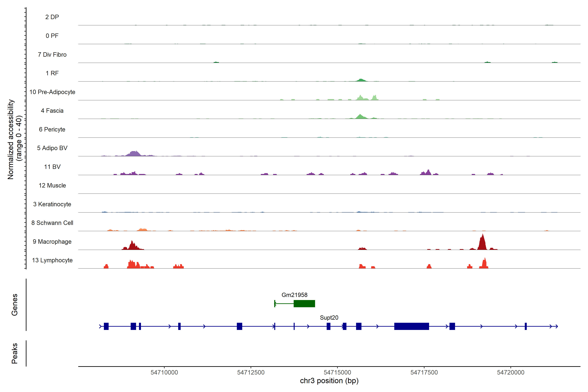Click the green Gm21958 gene exon box
Image resolution: width=588 pixels, height=392 pixels.
304,303
